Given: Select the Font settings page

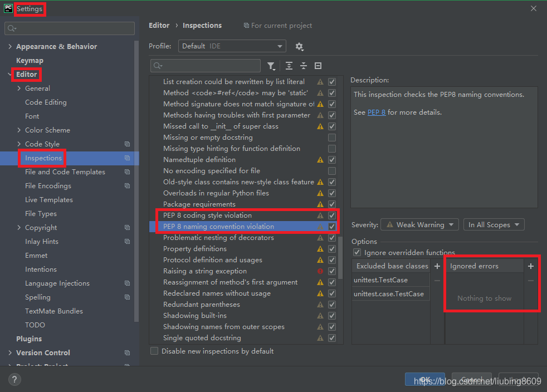Looking at the screenshot, I should coord(32,116).
